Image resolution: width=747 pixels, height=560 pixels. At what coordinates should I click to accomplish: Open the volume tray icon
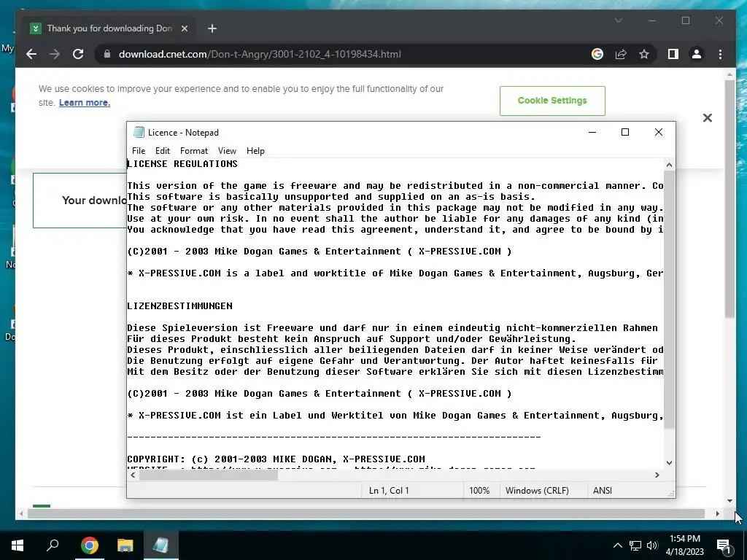click(x=652, y=545)
